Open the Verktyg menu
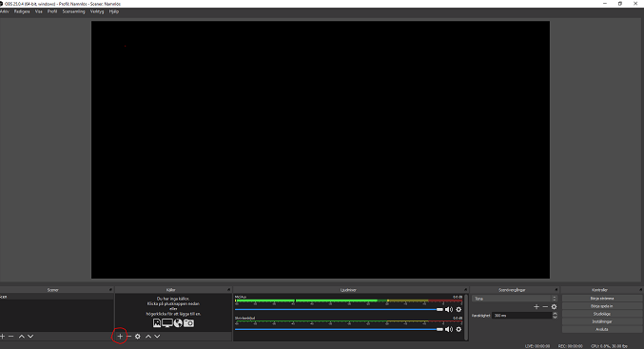The width and height of the screenshot is (644, 349). [x=97, y=11]
